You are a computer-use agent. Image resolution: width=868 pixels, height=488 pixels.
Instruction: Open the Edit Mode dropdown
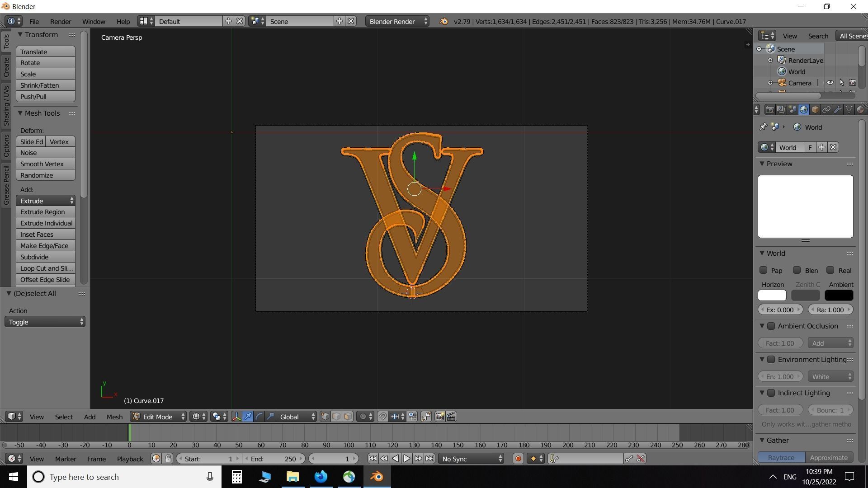point(157,416)
